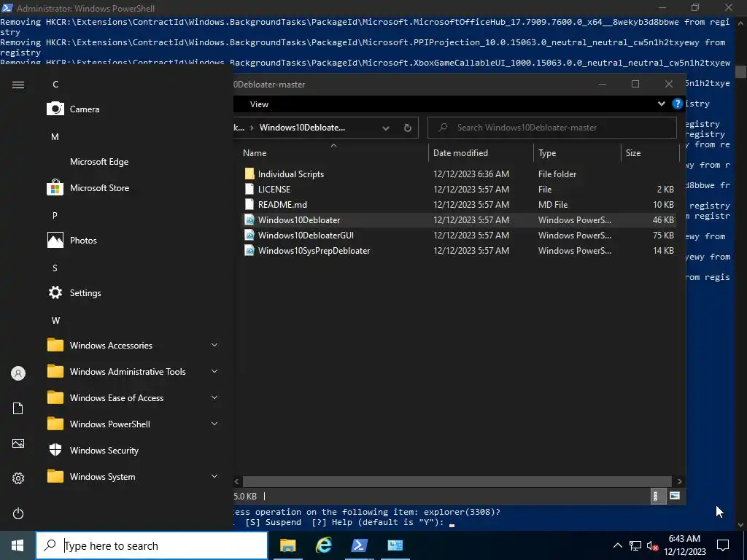Sort files by Date modified column
Viewport: 747px width, 560px height.
(460, 153)
